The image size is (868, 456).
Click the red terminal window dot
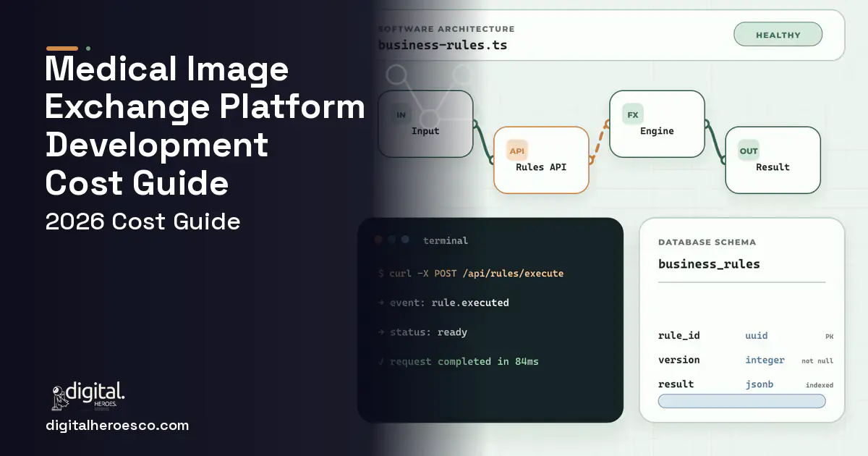pos(378,240)
